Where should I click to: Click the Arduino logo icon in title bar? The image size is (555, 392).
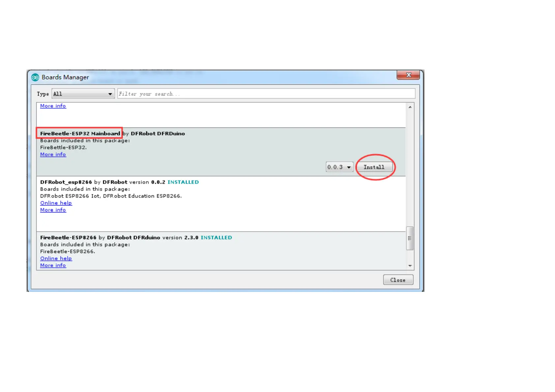pyautogui.click(x=35, y=77)
